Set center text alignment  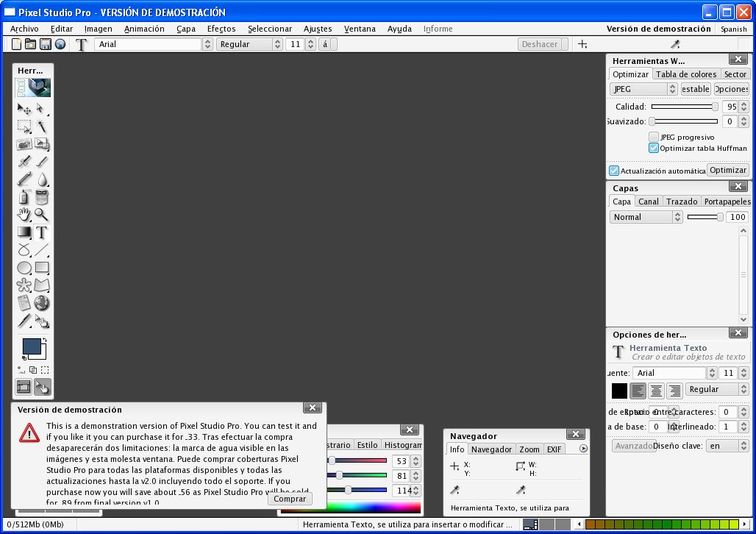coord(656,391)
